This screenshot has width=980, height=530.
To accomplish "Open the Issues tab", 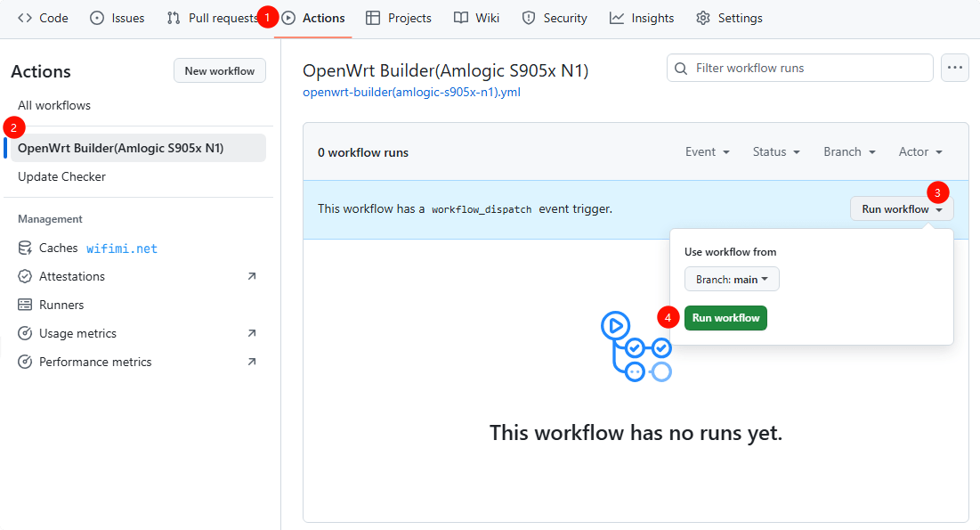I will [117, 18].
